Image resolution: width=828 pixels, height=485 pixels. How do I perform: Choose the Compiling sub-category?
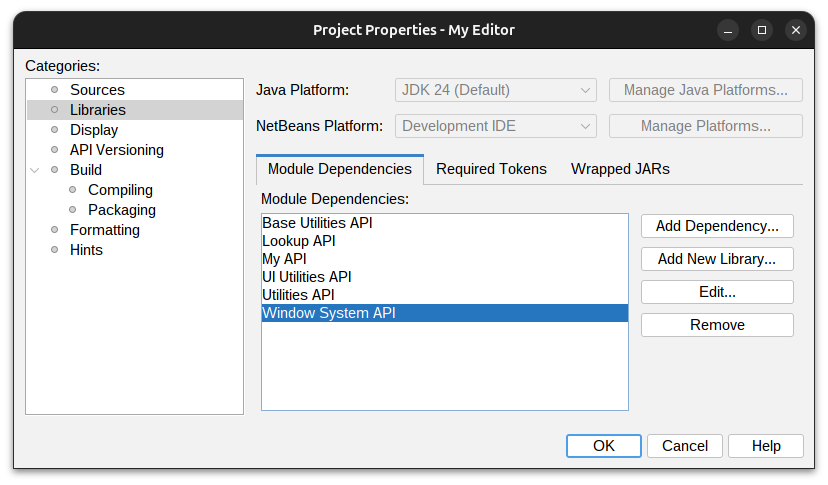click(x=120, y=190)
